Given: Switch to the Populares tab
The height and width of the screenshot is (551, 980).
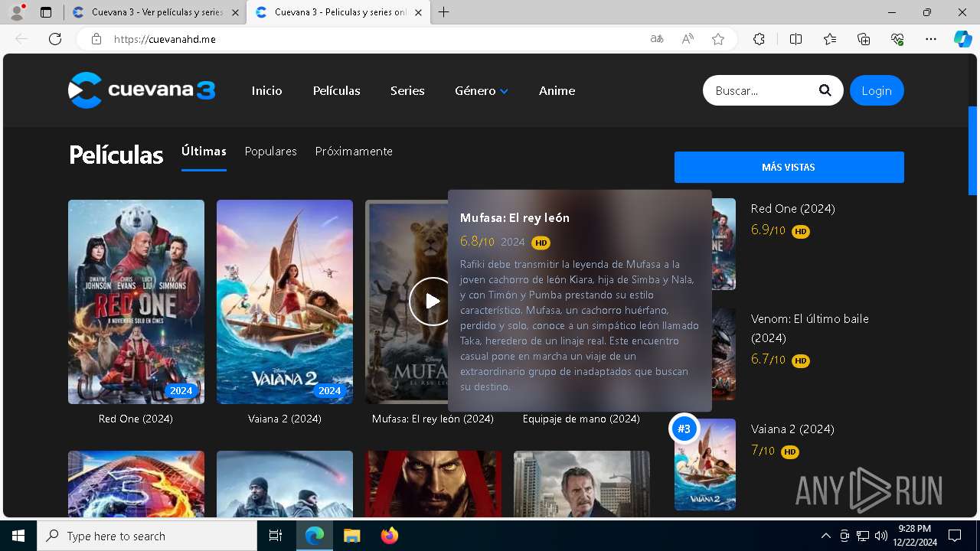Looking at the screenshot, I should click(270, 152).
